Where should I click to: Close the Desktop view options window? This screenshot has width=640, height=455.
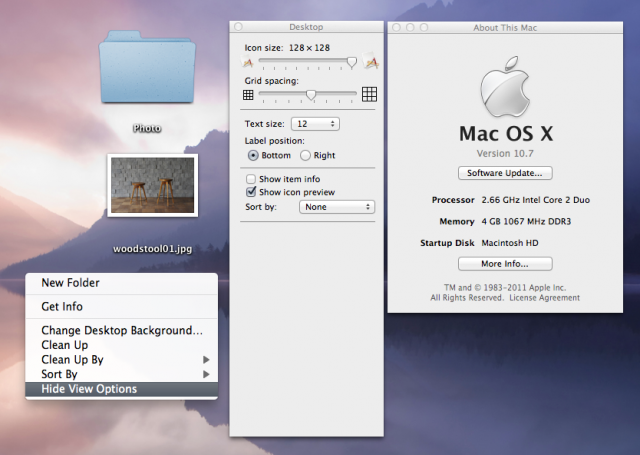(x=239, y=27)
